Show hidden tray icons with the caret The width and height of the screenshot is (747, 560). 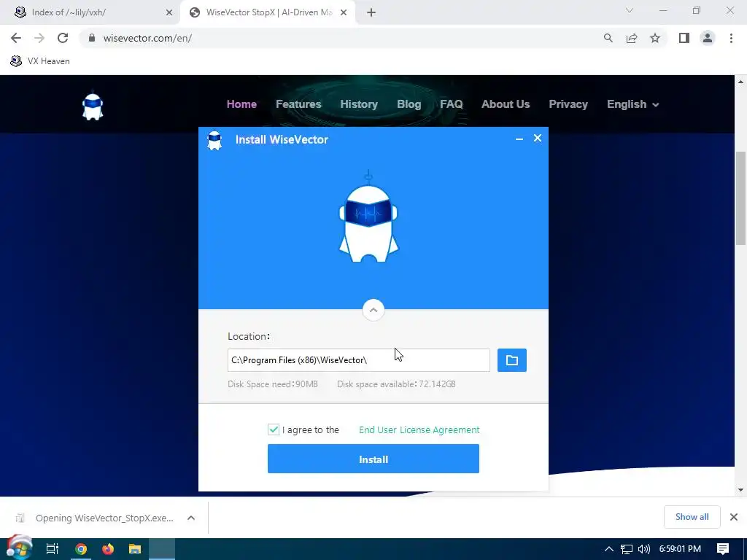coord(609,549)
